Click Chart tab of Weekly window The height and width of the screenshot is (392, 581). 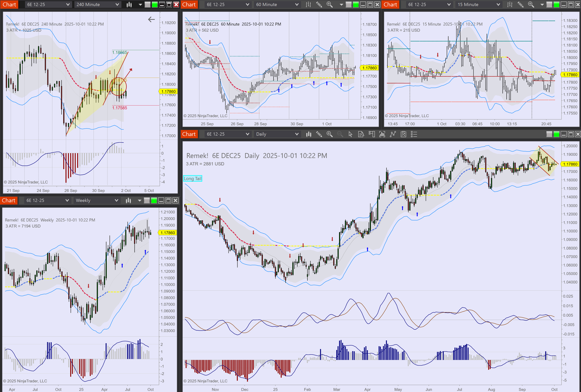click(x=9, y=200)
